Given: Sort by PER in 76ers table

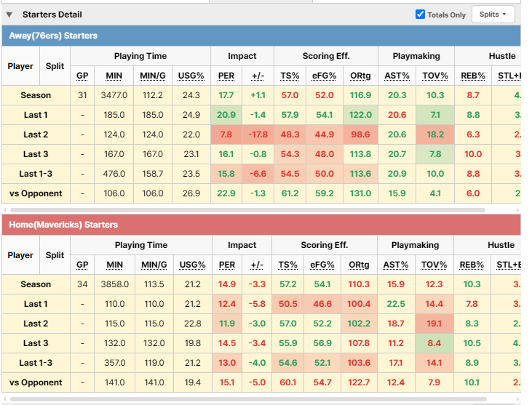Looking at the screenshot, I should tap(226, 76).
